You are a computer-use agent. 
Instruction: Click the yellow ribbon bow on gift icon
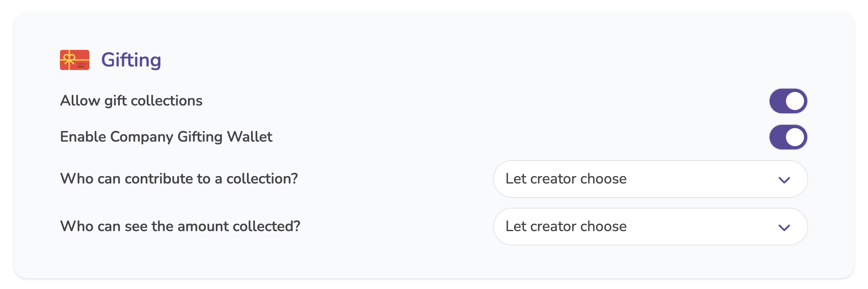tap(69, 57)
